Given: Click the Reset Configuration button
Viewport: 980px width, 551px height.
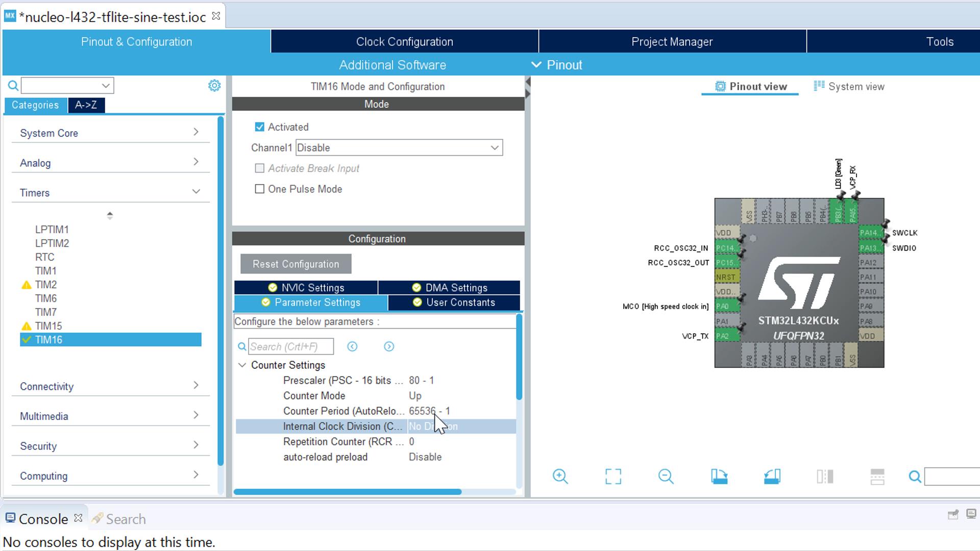Looking at the screenshot, I should pyautogui.click(x=296, y=264).
